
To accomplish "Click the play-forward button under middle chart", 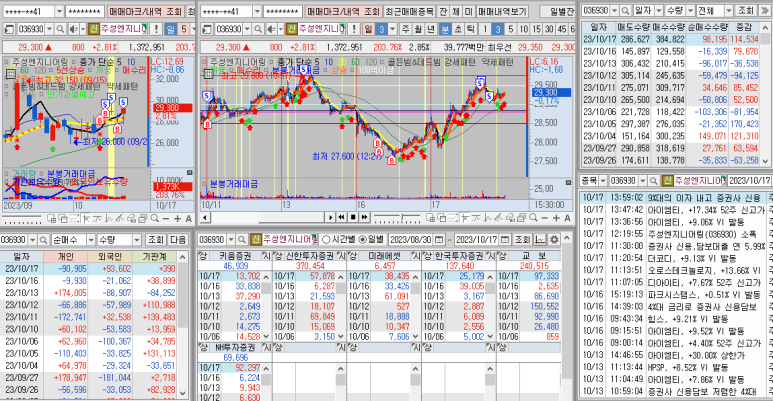I will point(330,217).
